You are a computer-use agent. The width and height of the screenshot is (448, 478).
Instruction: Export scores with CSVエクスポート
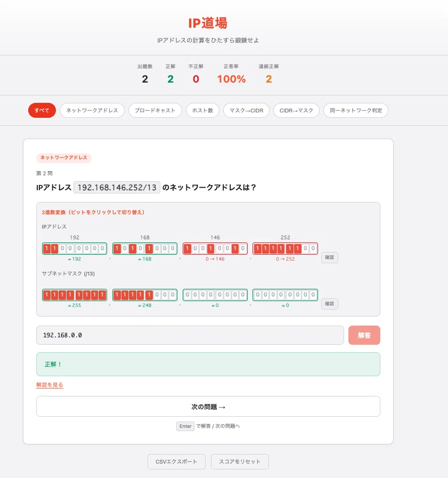tap(176, 461)
